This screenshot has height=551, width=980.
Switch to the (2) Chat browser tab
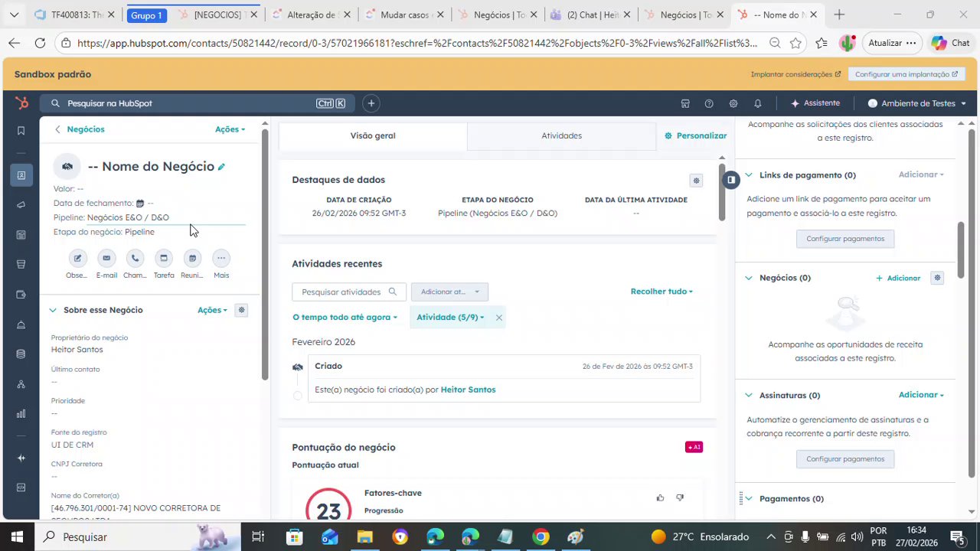click(x=592, y=15)
